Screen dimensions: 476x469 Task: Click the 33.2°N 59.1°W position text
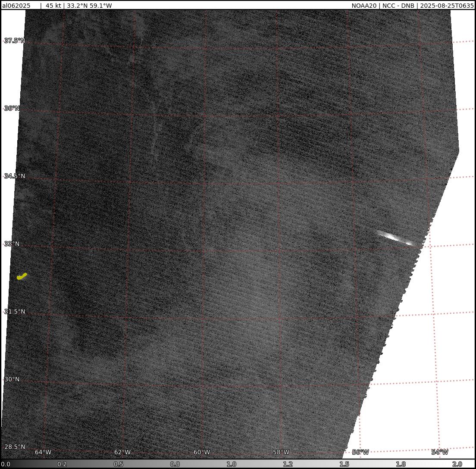pos(89,6)
